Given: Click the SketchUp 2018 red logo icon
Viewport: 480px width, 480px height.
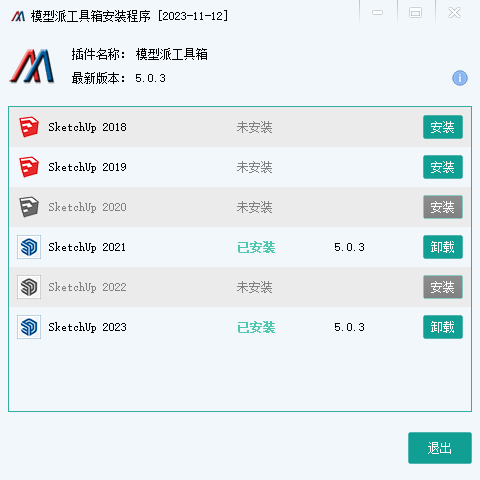Looking at the screenshot, I should [x=29, y=127].
